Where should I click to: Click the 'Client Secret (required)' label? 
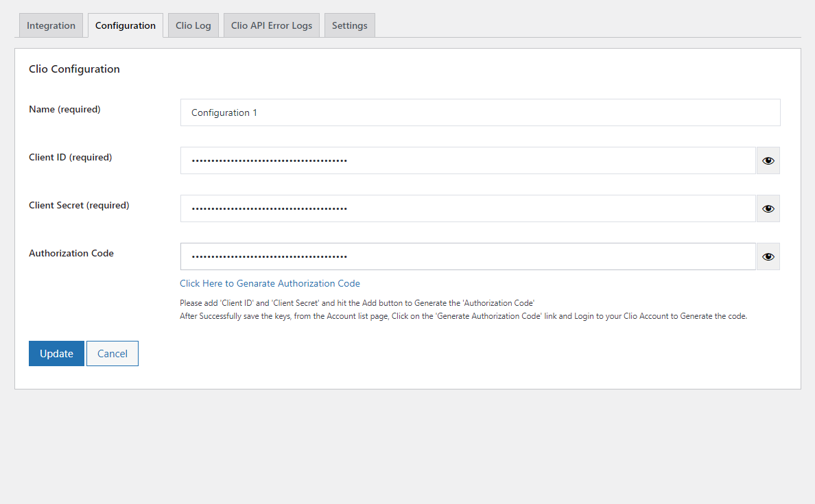(79, 205)
